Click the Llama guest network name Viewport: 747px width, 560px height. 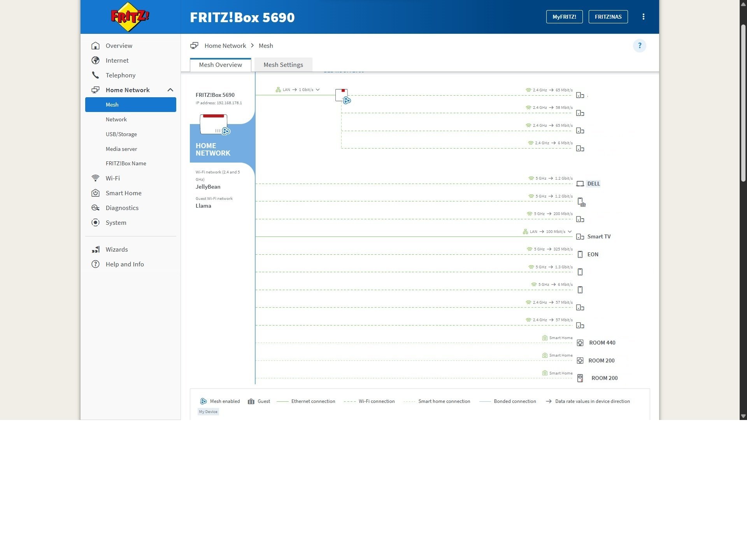(x=203, y=206)
